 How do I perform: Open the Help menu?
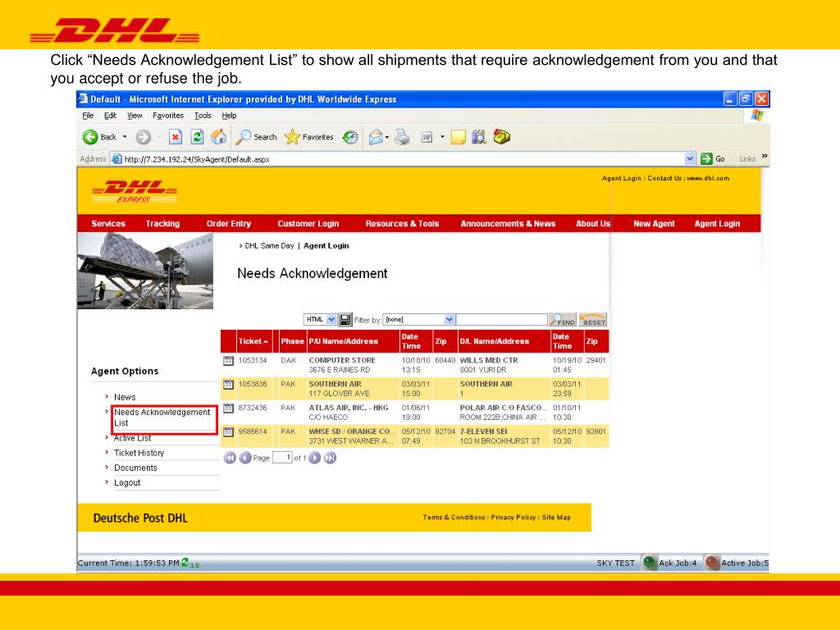point(230,116)
